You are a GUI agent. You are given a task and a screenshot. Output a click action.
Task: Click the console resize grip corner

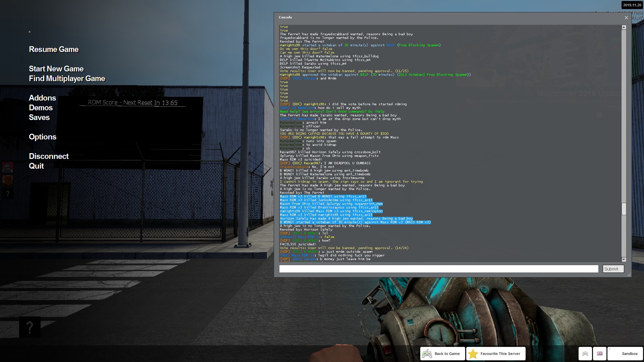tap(629, 275)
